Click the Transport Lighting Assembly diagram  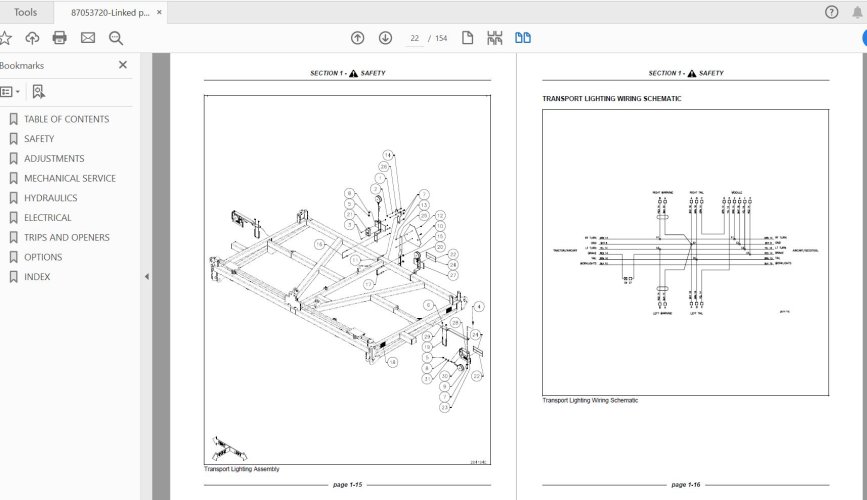coord(347,280)
